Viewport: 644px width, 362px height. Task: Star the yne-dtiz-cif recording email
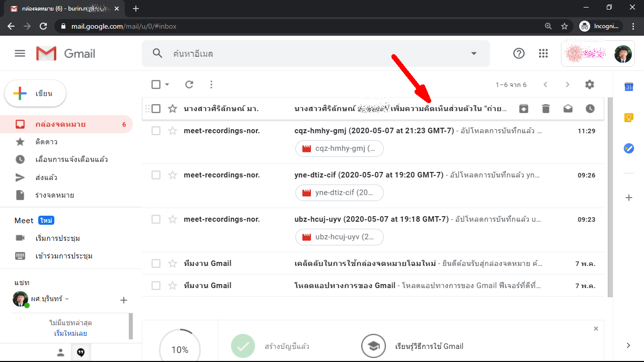point(173,175)
